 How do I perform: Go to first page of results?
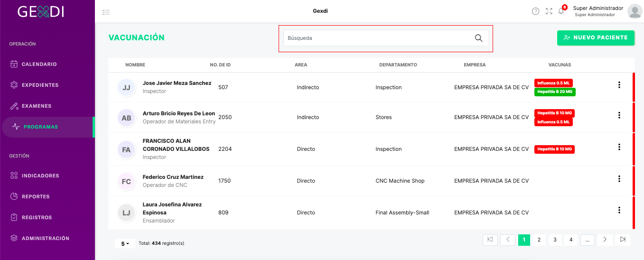[x=490, y=240]
